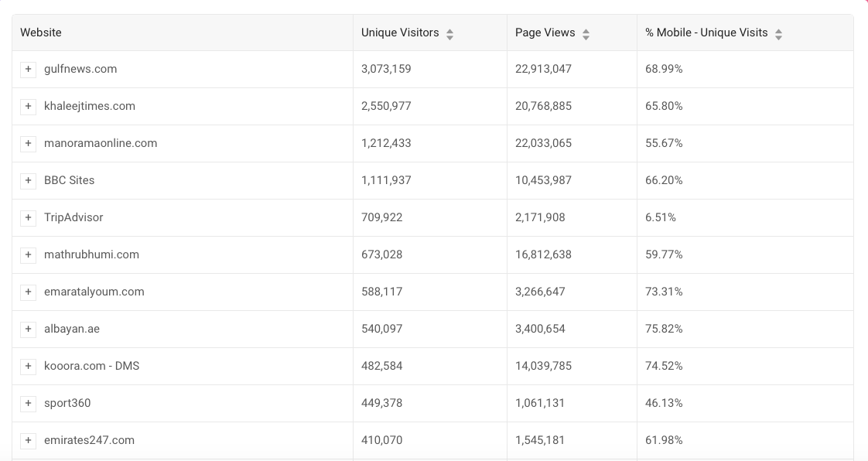Select the BBC Sites website name

pos(69,180)
